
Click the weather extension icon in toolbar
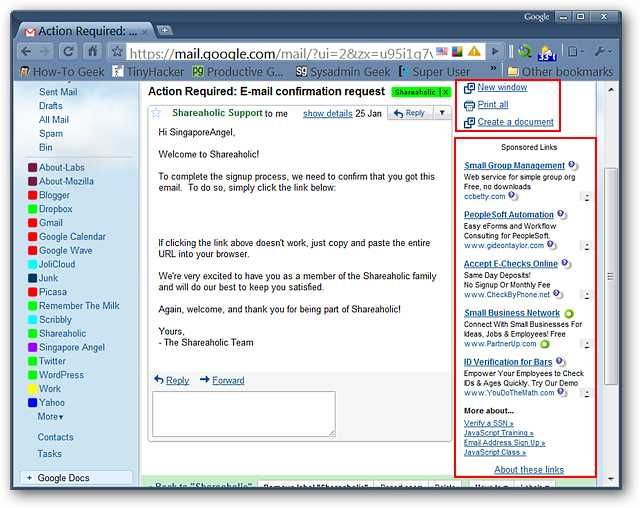(547, 51)
